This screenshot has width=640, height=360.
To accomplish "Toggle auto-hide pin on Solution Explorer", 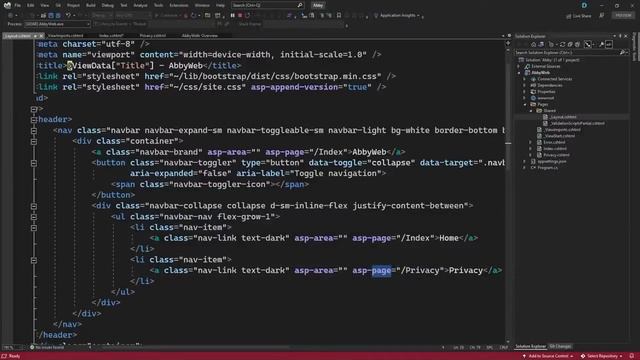I will [620, 36].
